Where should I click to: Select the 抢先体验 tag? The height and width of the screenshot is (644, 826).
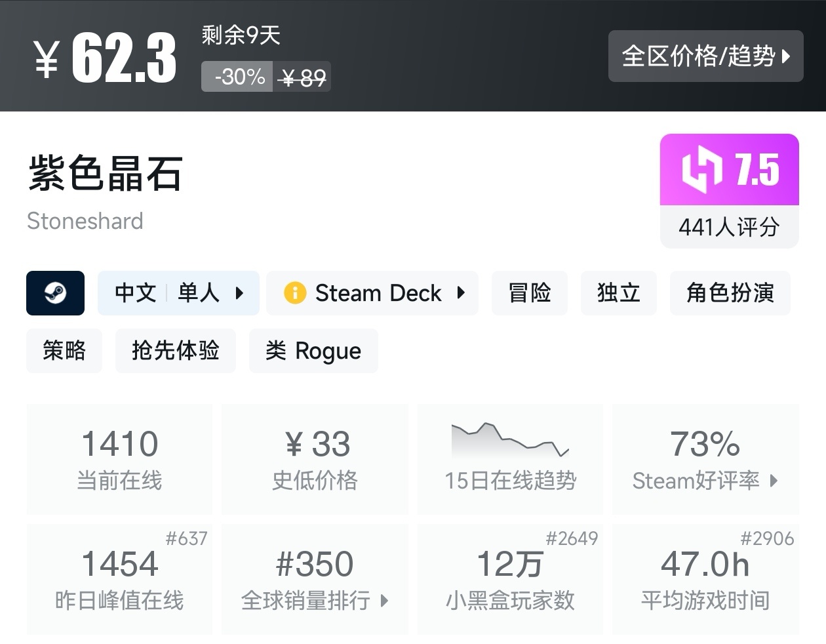tap(175, 351)
